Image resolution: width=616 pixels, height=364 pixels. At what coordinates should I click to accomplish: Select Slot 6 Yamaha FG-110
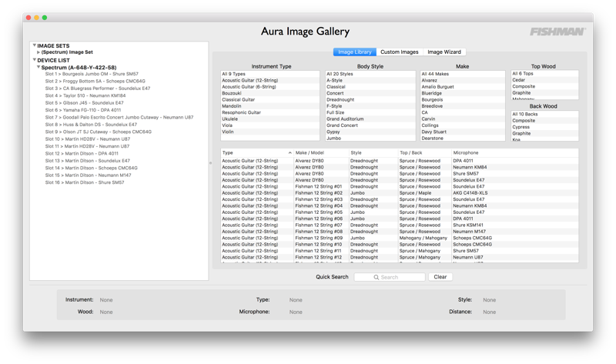point(83,110)
